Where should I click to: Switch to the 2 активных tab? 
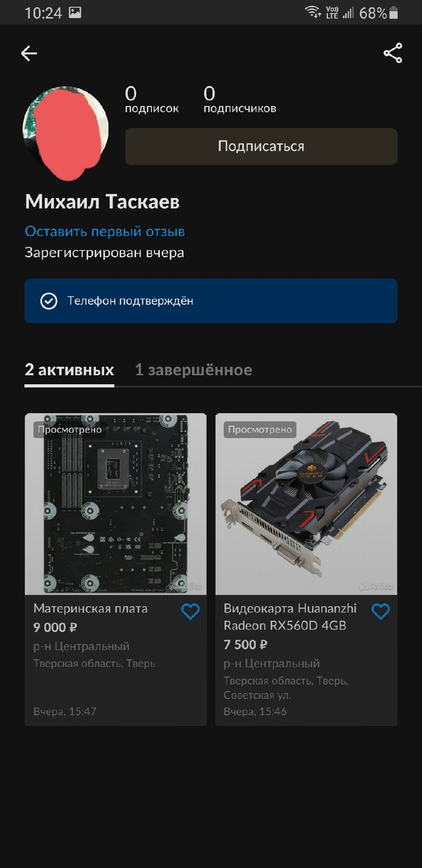pos(69,370)
